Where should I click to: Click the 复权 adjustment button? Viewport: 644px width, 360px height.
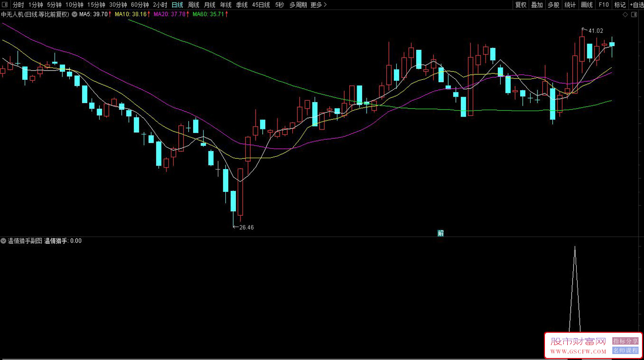pyautogui.click(x=521, y=4)
